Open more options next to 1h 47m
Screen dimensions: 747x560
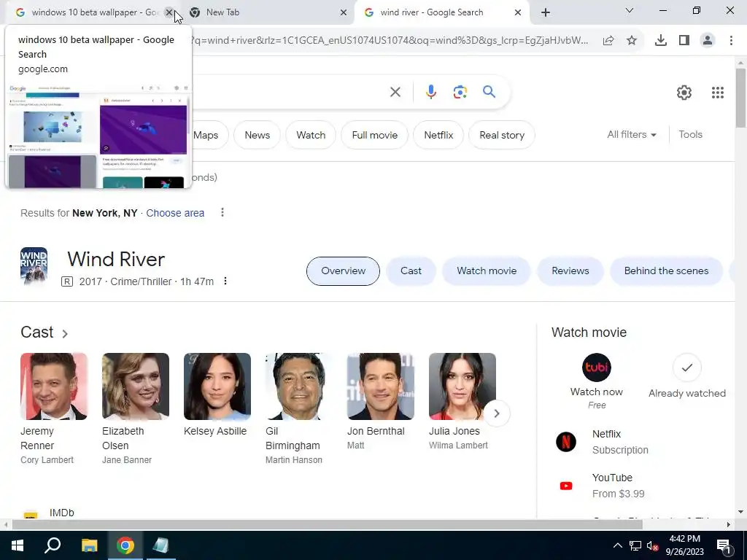[225, 281]
